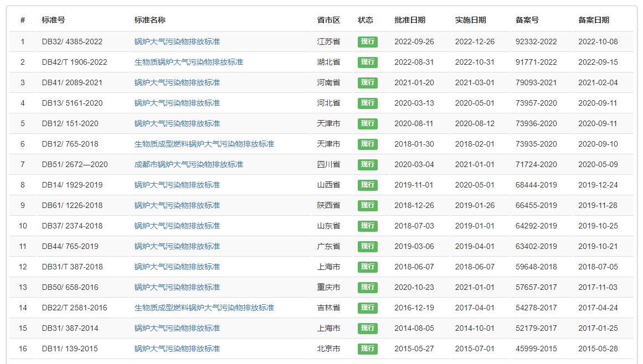Open the 成都市锅炉大气污染物排放标准 link
The image size is (643, 364).
point(188,164)
